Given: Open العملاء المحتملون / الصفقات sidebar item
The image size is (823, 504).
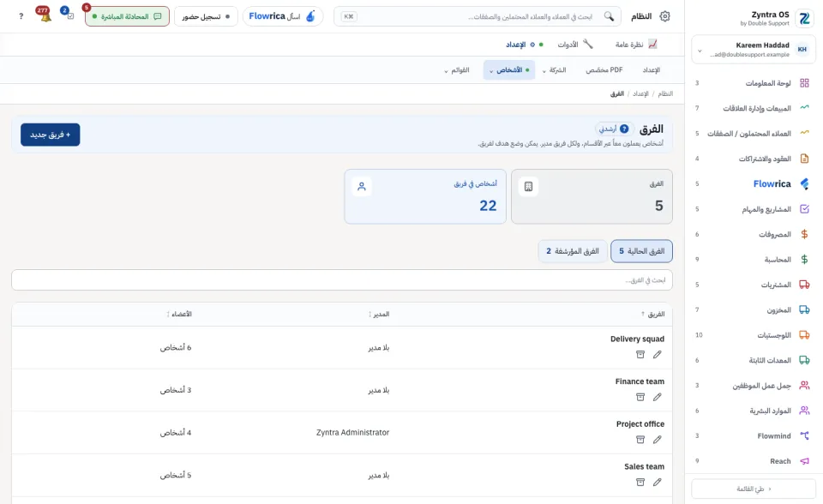Looking at the screenshot, I should (752, 134).
